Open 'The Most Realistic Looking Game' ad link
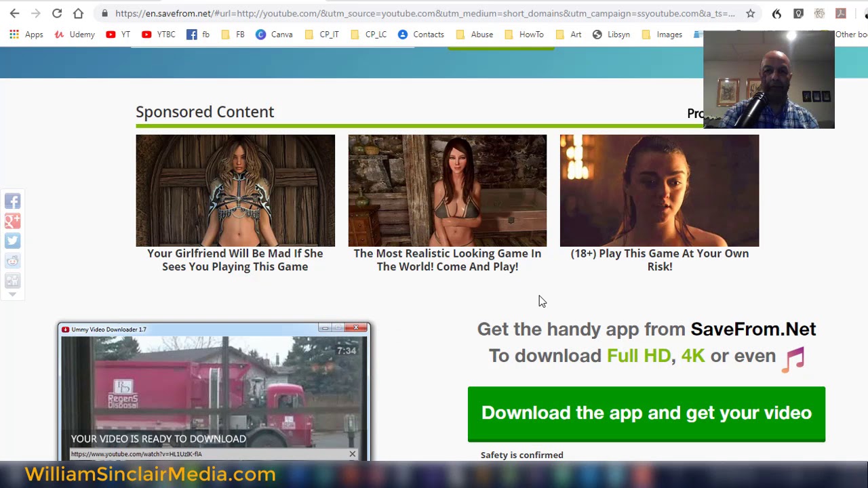868x488 pixels. pyautogui.click(x=448, y=260)
